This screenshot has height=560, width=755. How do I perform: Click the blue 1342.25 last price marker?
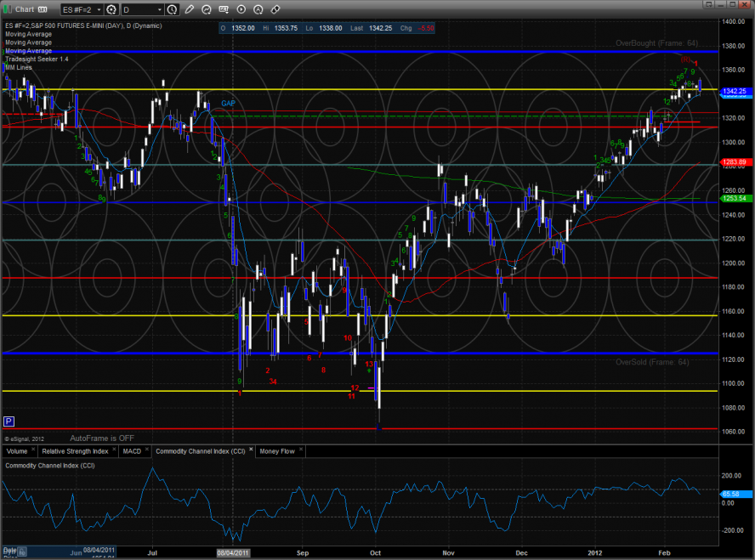(x=735, y=91)
